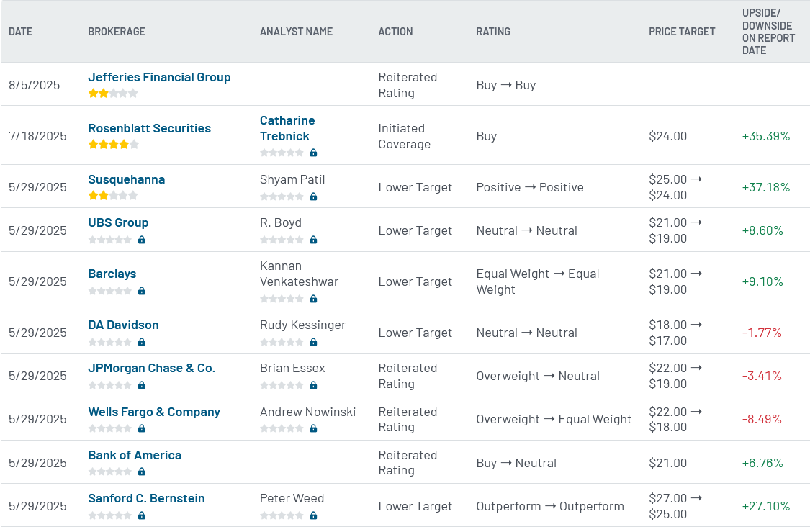
Task: Select Bank of America $21.00 price target
Action: pyautogui.click(x=668, y=464)
